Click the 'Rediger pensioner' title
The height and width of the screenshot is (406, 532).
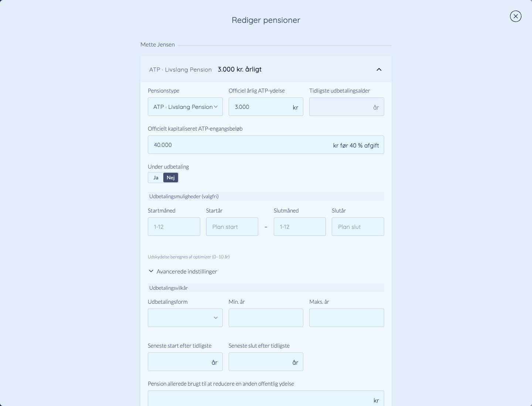coord(266,20)
